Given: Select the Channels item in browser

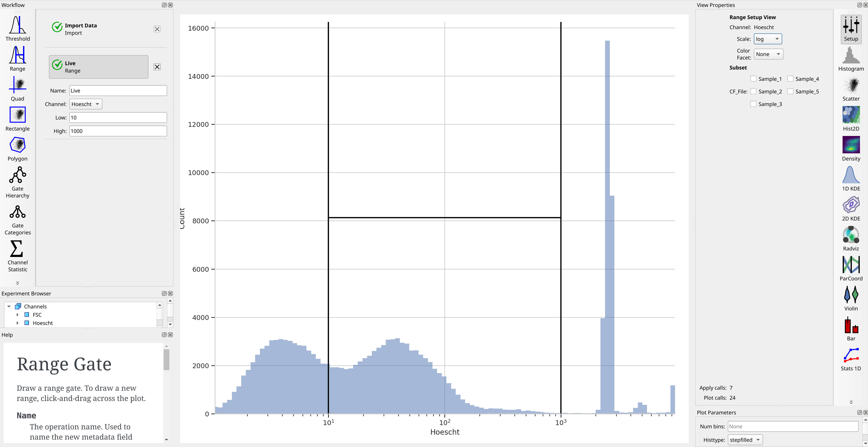Looking at the screenshot, I should 35,306.
